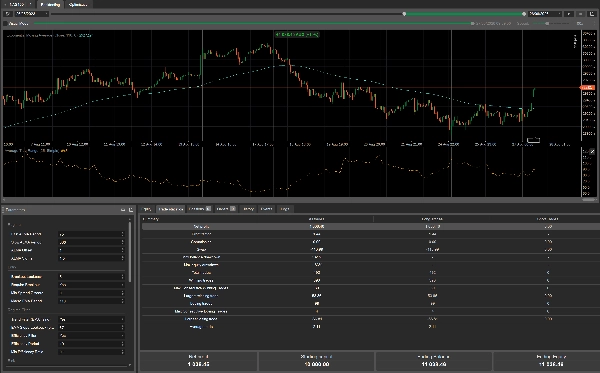This screenshot has width=600, height=373.
Task: Switch to the Backtesting tab
Action: [x=50, y=5]
